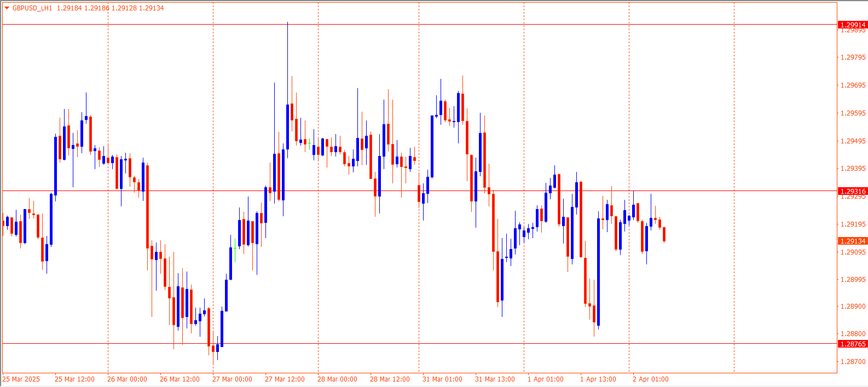Click the 1.29095 price scale label
868x387 pixels.
(x=853, y=252)
